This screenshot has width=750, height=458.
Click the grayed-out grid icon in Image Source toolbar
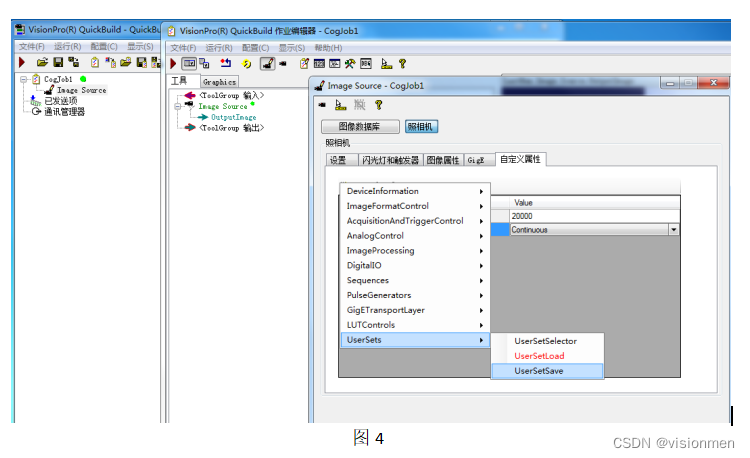point(359,105)
